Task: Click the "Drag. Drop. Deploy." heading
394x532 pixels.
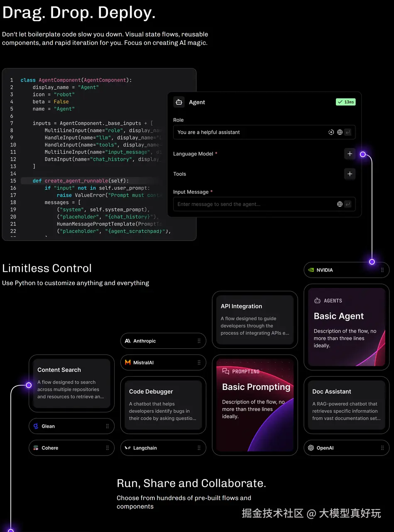Action: coord(79,13)
